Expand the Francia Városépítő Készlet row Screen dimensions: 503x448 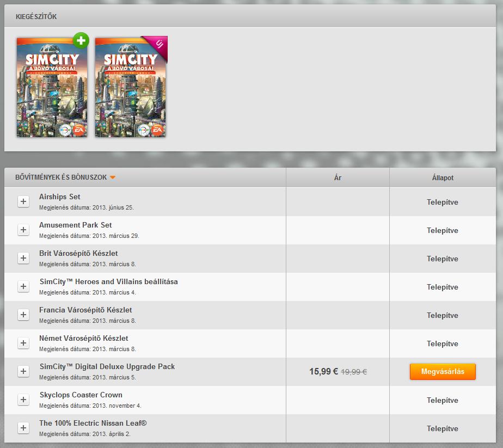click(23, 315)
